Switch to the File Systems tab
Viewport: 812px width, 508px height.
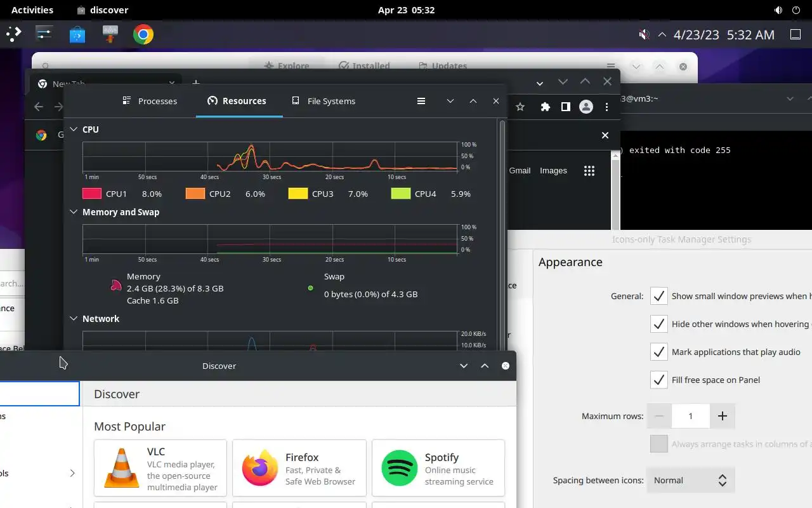(324, 101)
